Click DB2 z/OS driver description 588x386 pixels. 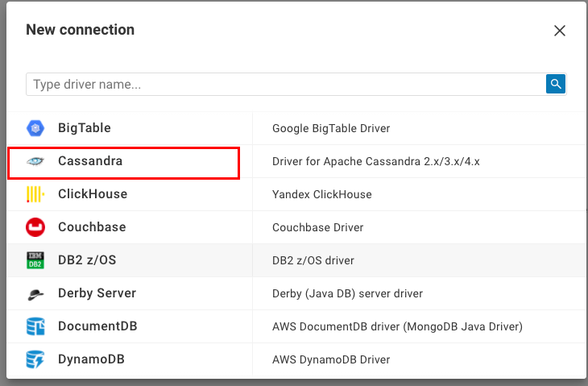pos(313,260)
